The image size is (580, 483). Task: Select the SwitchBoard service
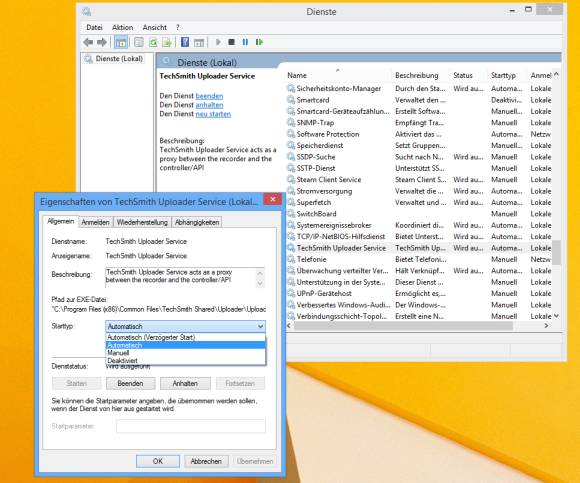419,214
